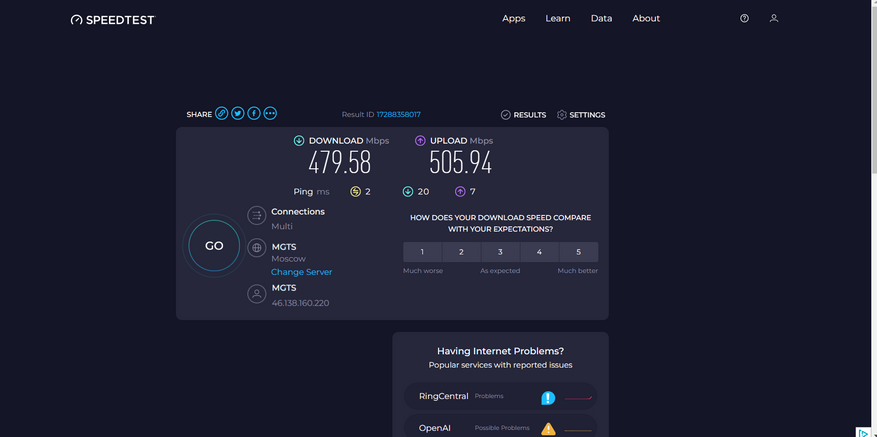877x437 pixels.
Task: Rate download speed as 4
Action: [x=539, y=252]
